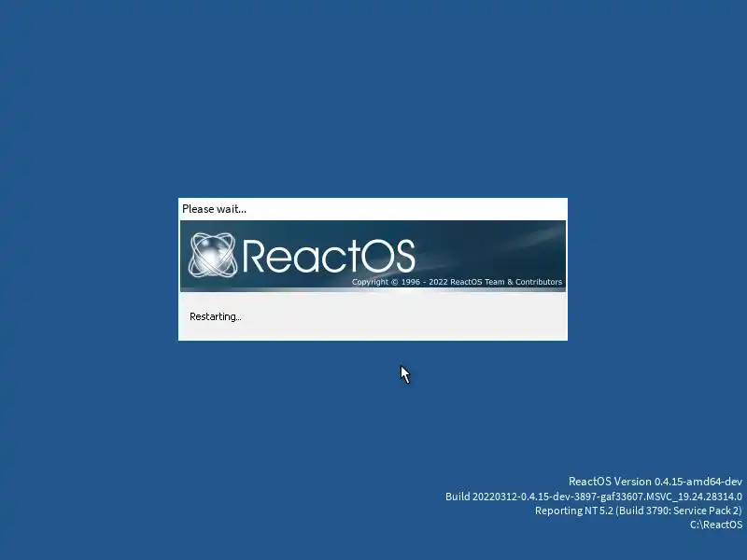This screenshot has height=560, width=747.
Task: Click the "Restarting..." status message
Action: pos(216,316)
